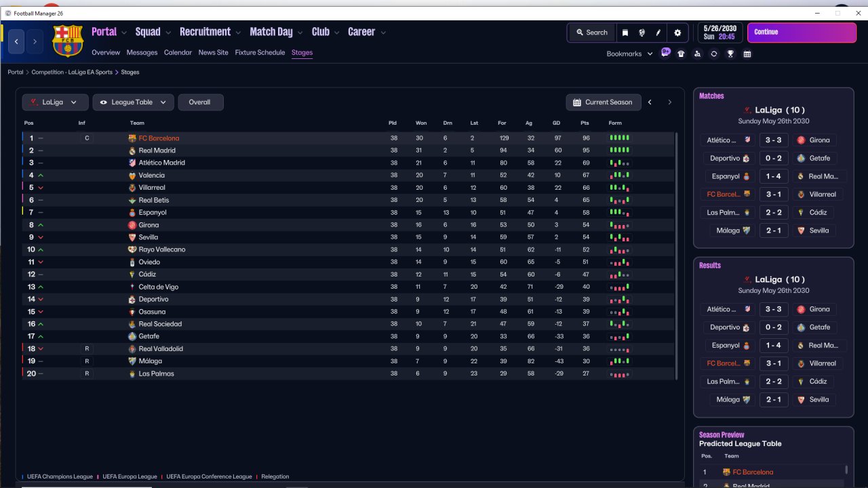The image size is (868, 488).
Task: Go back with the left arrow navigation button
Action: 16,41
